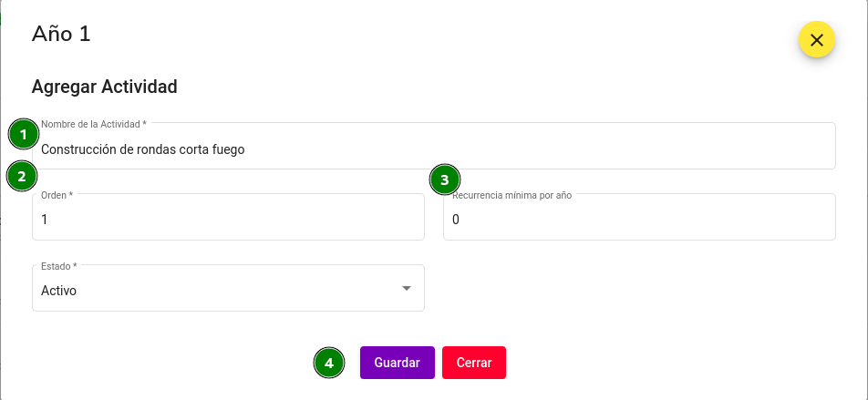This screenshot has width=868, height=400.
Task: Click the green step marker number 2
Action: pos(22,177)
